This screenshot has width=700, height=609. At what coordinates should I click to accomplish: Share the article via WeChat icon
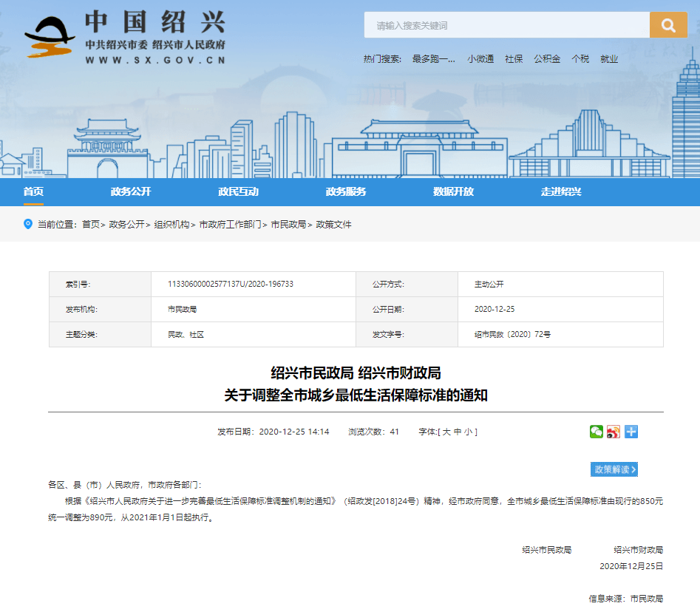(x=596, y=432)
